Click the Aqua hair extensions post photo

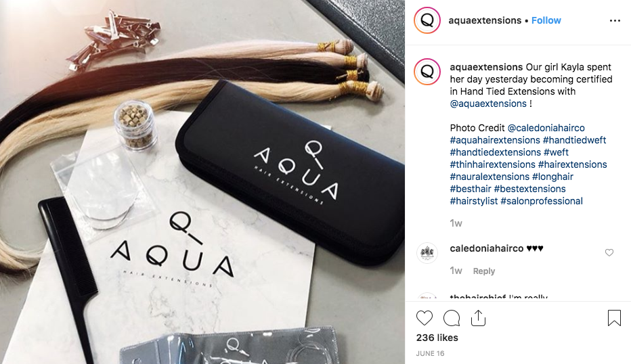(202, 182)
